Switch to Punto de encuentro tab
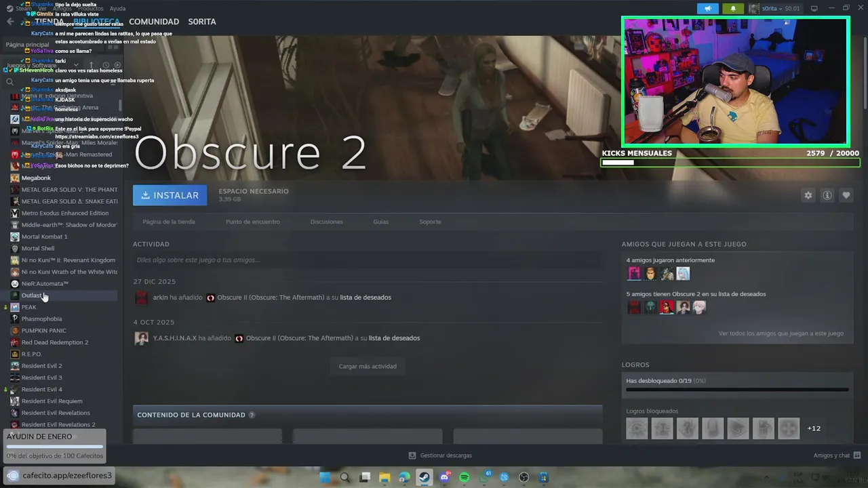The width and height of the screenshot is (868, 488). point(252,222)
